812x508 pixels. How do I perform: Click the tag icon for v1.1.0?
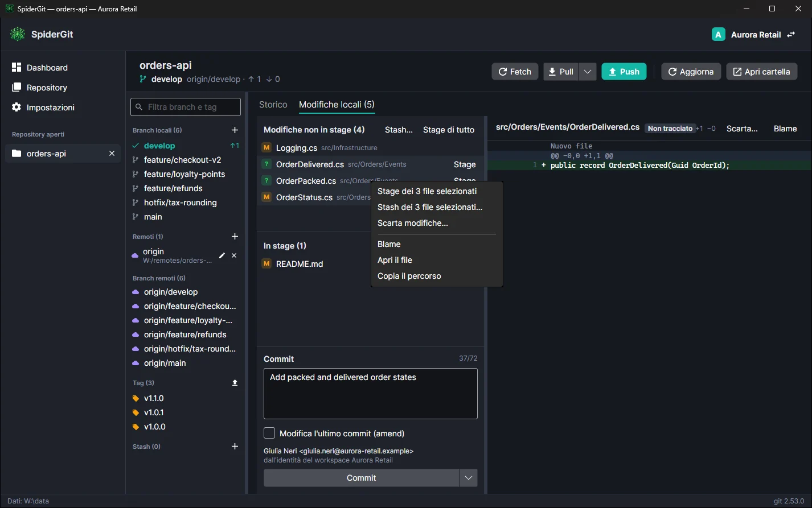coord(136,398)
